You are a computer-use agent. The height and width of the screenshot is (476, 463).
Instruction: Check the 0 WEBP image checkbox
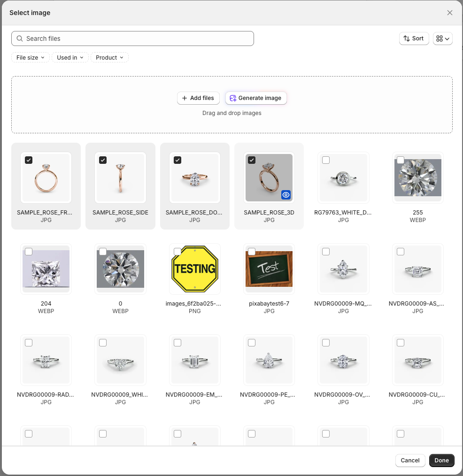pyautogui.click(x=103, y=252)
